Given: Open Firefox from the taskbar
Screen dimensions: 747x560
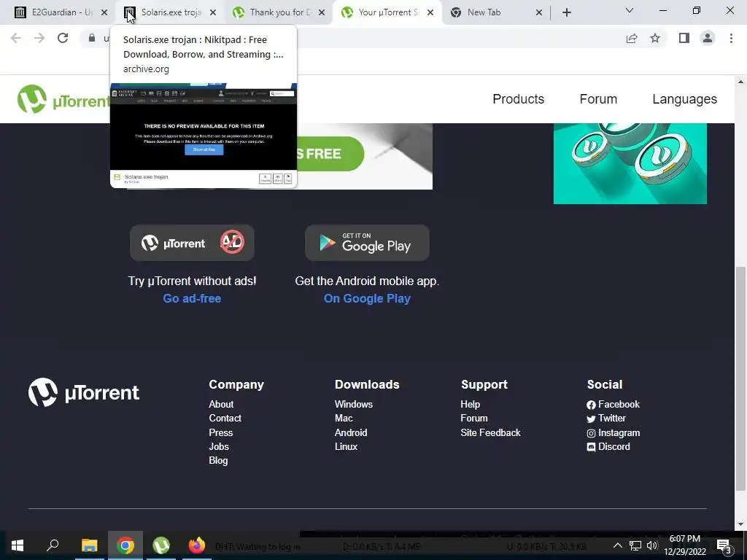Looking at the screenshot, I should 196,545.
